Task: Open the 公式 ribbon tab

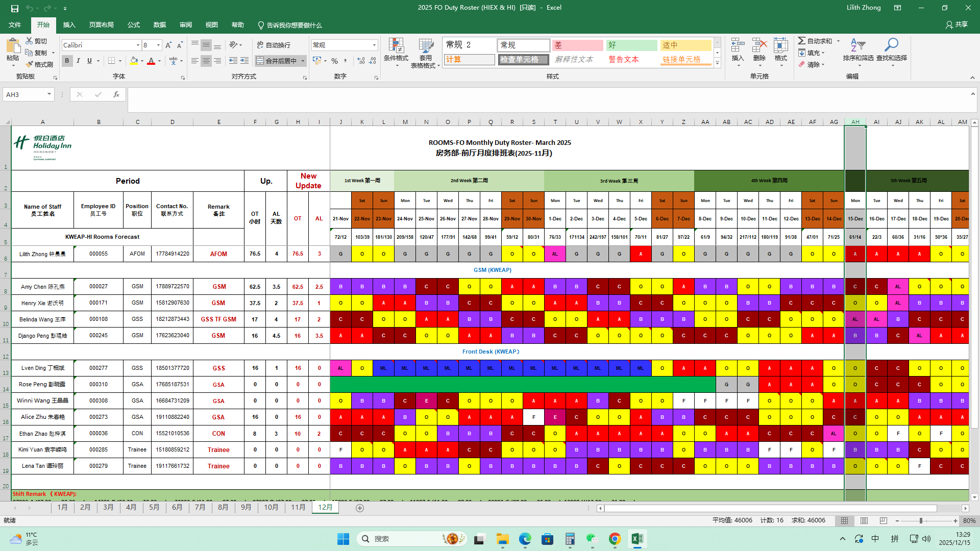Action: tap(134, 25)
